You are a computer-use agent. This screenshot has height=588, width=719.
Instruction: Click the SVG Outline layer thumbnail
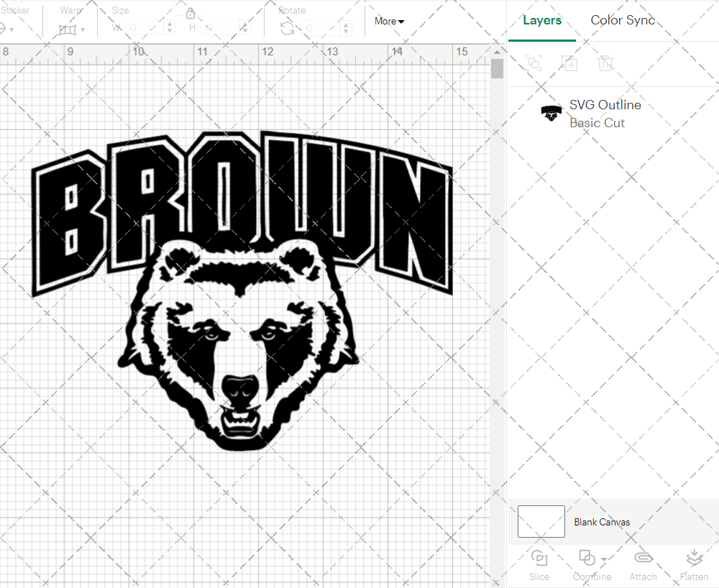(551, 113)
